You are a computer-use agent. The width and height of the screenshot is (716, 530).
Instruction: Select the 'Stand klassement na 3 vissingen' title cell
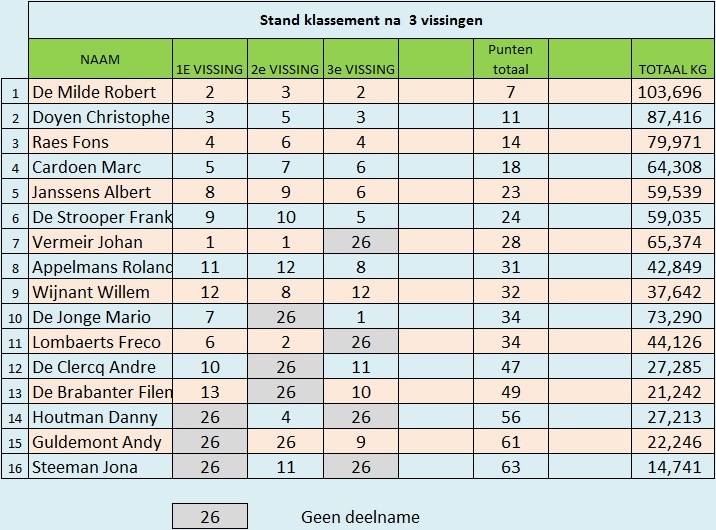click(371, 20)
